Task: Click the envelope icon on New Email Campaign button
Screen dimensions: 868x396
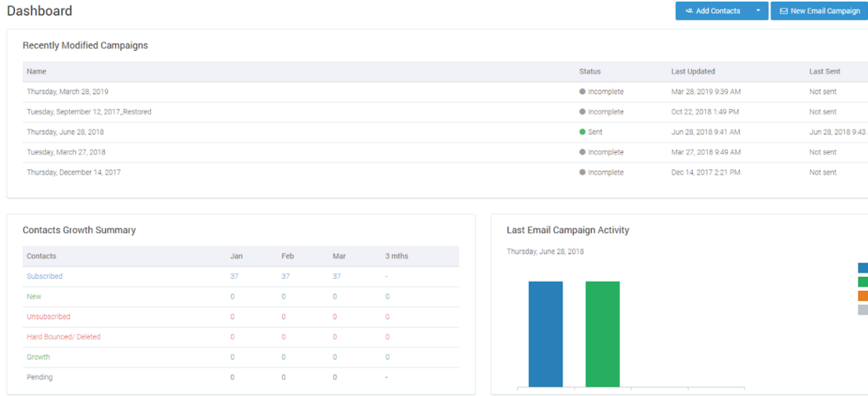Action: (x=784, y=11)
